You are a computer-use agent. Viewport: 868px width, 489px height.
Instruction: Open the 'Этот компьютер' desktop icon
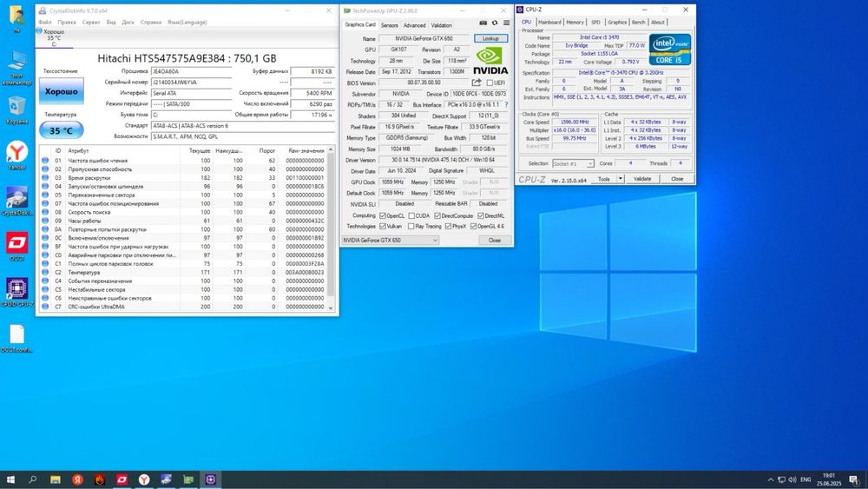point(16,68)
